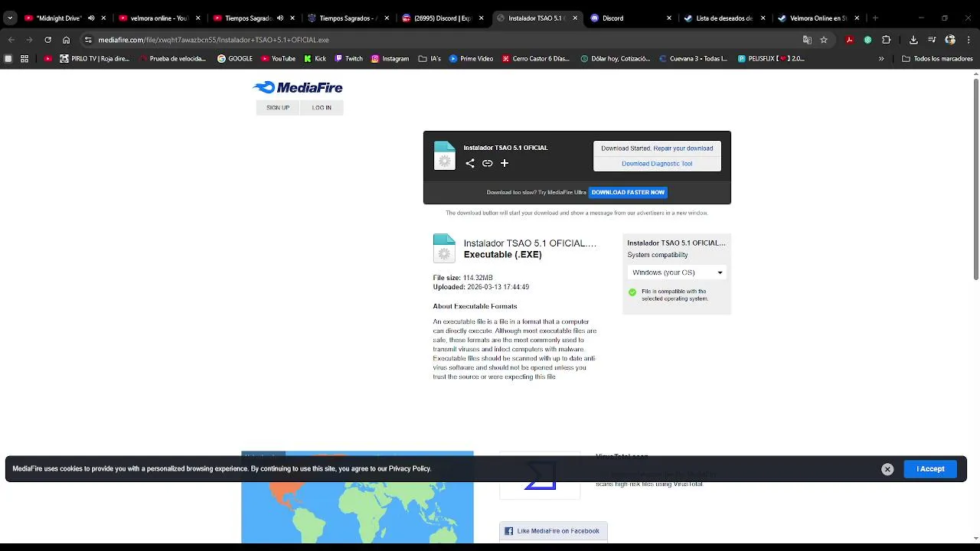The height and width of the screenshot is (551, 980).
Task: Open the YouTube bookmark
Action: pyautogui.click(x=278, y=58)
